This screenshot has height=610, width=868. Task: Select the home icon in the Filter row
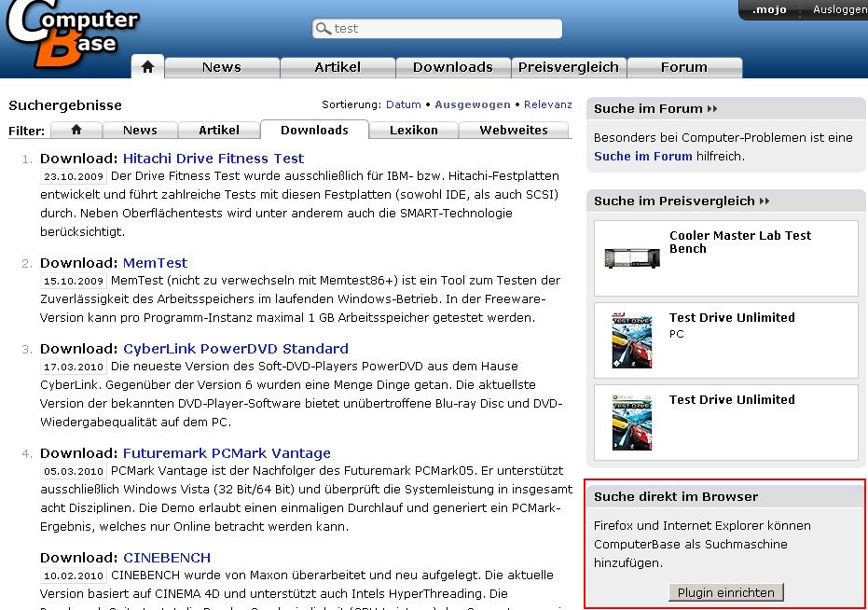pos(76,130)
